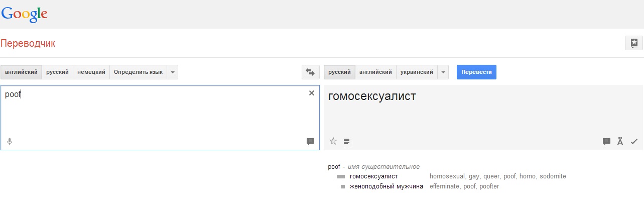Click the blue Перевести button

[476, 72]
